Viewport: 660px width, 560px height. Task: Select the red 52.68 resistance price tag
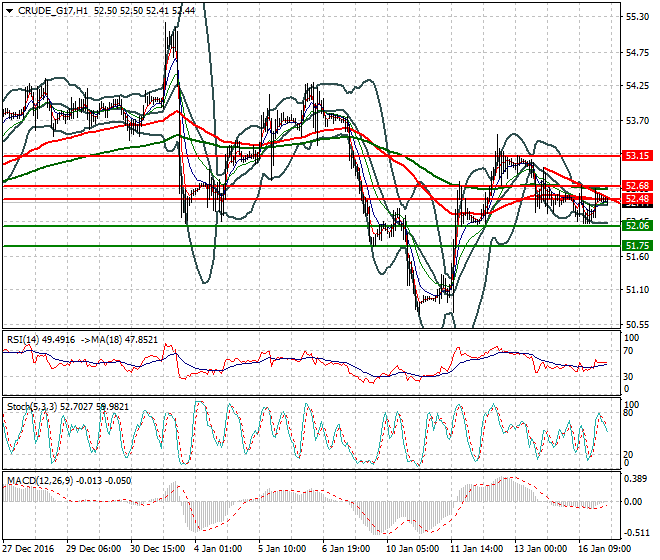click(x=637, y=186)
